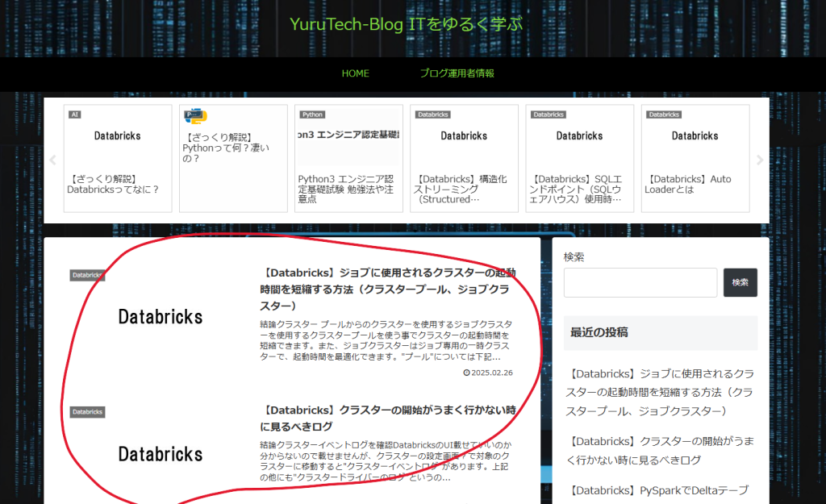The width and height of the screenshot is (826, 504).
Task: Click the AI category tag in carousel
Action: 75,115
